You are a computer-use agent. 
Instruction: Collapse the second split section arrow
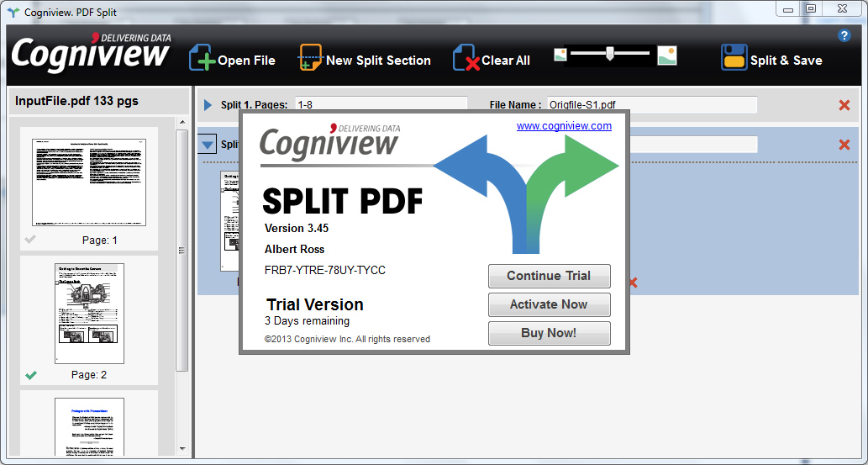[x=208, y=145]
